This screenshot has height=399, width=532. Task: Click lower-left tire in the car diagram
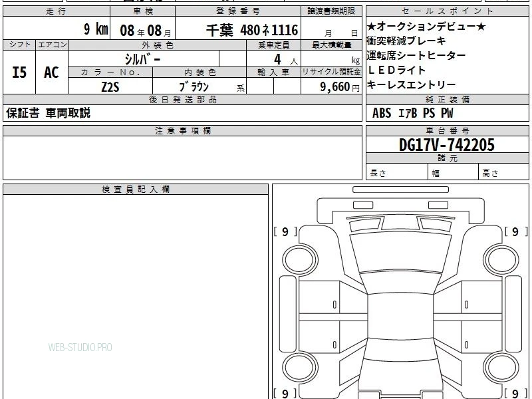click(300, 367)
